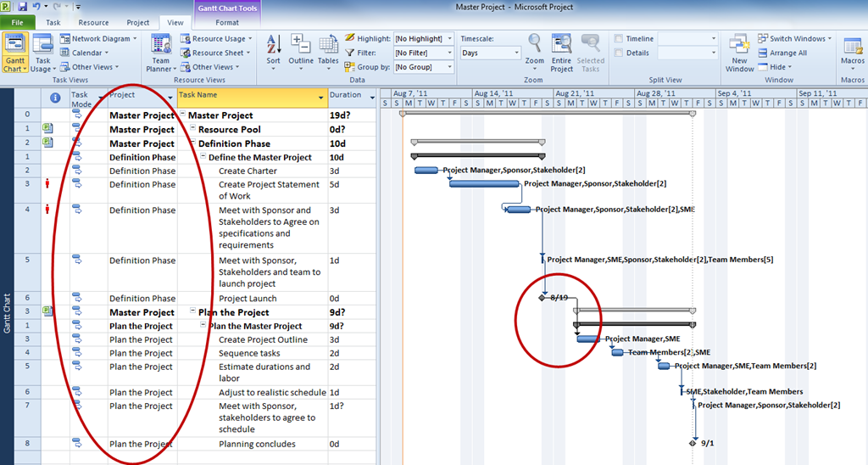Open Network Diagram view
This screenshot has width=868, height=465.
coord(98,39)
